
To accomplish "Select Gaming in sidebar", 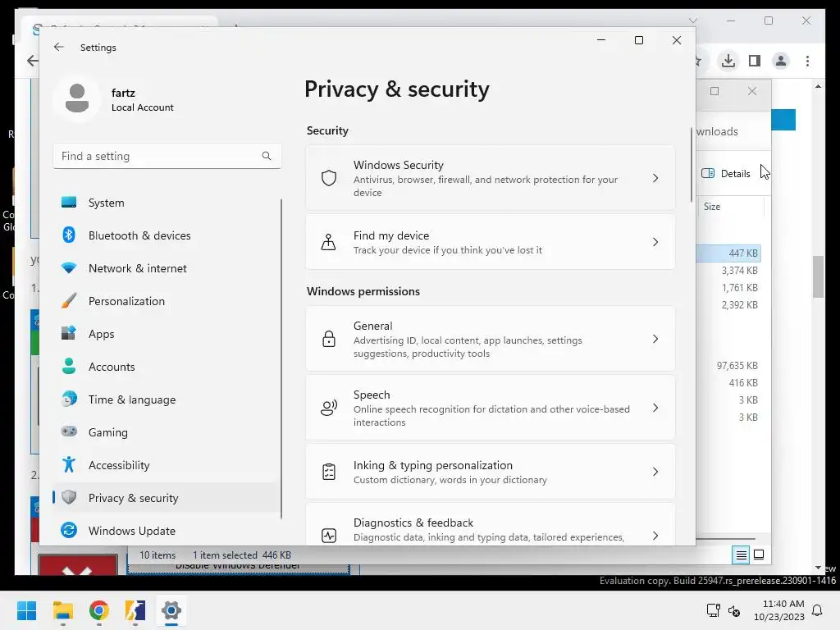I will [167, 431].
